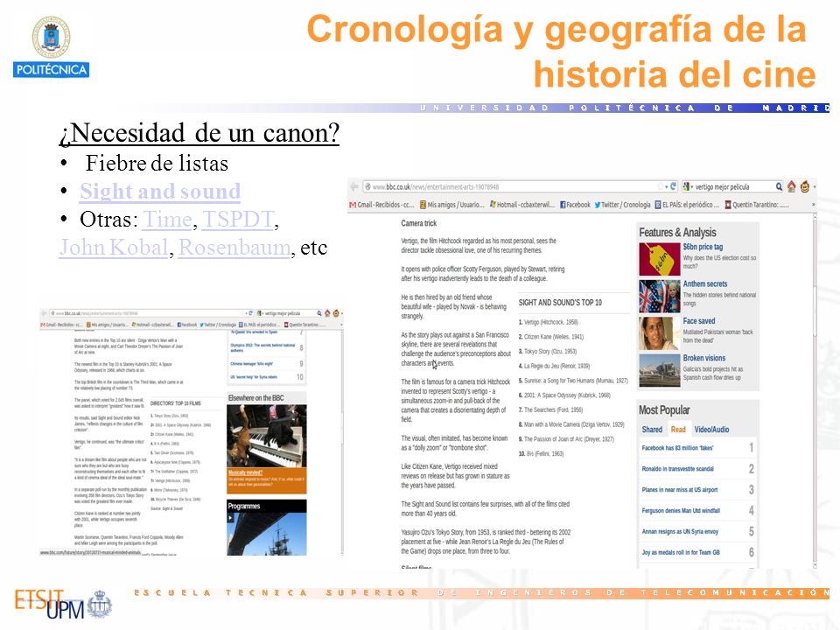Switch to the Read tab in Most Popular

click(x=678, y=429)
